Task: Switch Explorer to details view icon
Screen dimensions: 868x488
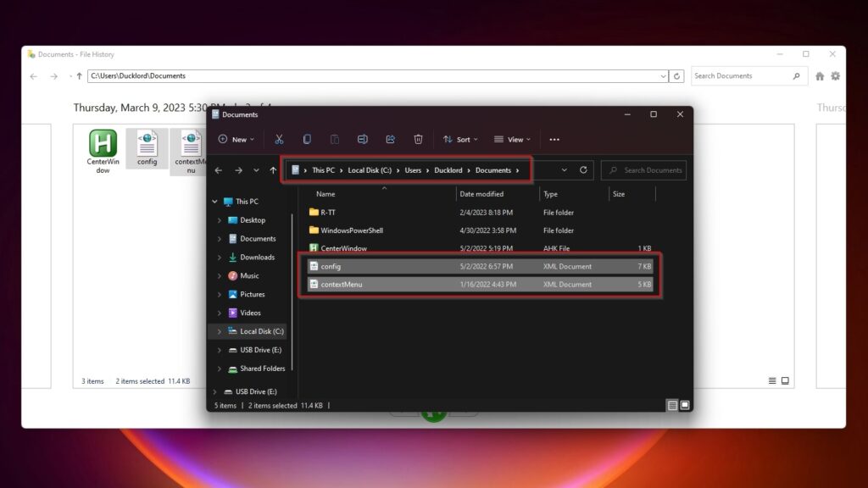Action: click(672, 406)
